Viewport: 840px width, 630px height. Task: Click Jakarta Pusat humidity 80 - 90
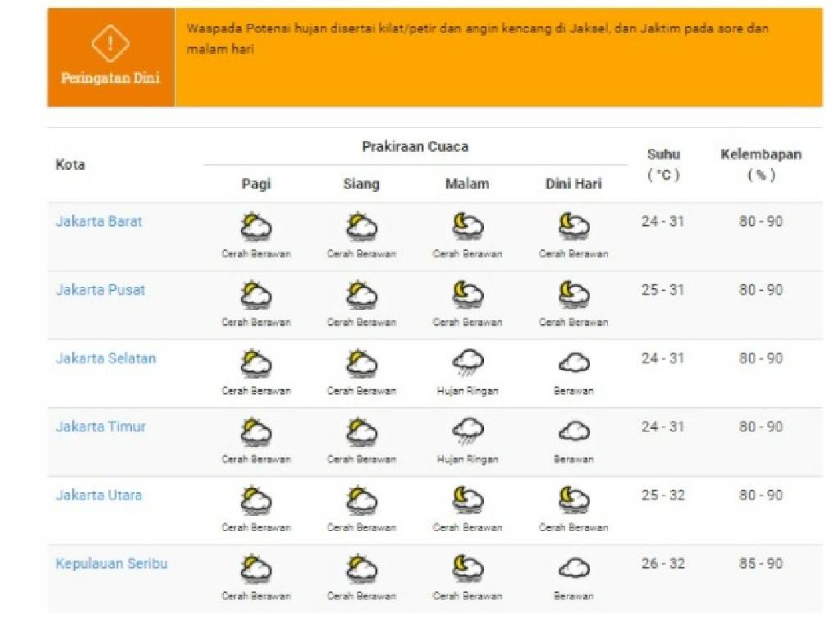[761, 290]
